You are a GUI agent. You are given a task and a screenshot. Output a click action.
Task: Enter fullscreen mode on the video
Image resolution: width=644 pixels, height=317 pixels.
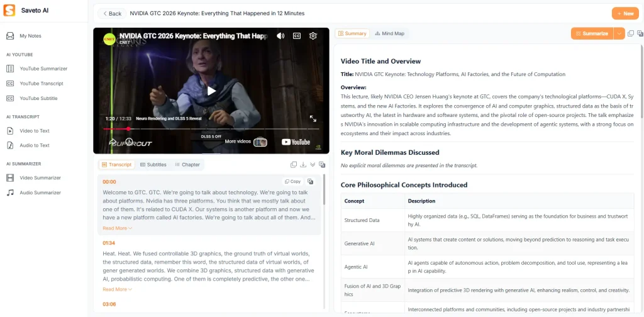pyautogui.click(x=313, y=118)
